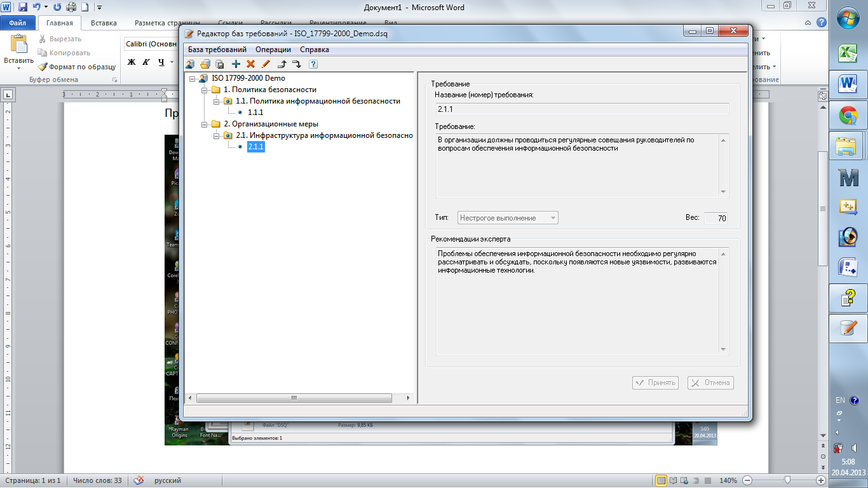
Task: Collapse 1.1. Политика информационной безопасности node
Action: click(x=216, y=101)
